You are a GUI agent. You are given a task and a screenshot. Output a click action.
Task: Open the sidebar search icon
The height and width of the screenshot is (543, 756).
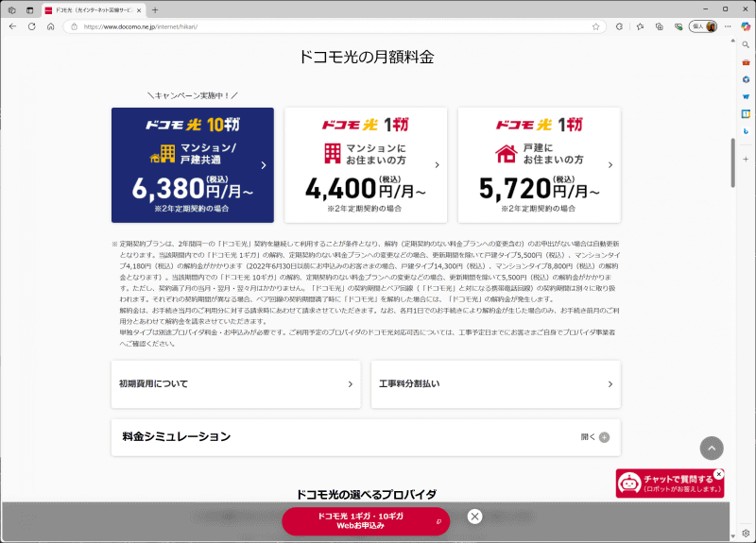(746, 44)
